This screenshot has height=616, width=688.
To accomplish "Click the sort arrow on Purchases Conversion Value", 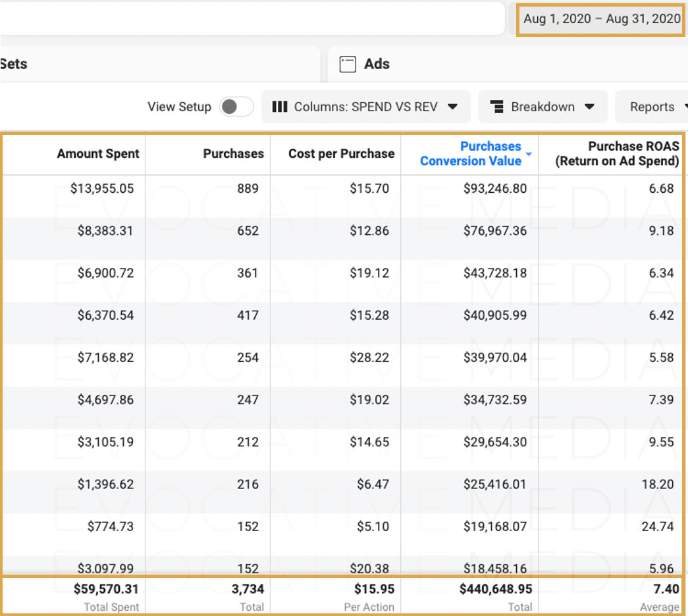I will tap(529, 154).
